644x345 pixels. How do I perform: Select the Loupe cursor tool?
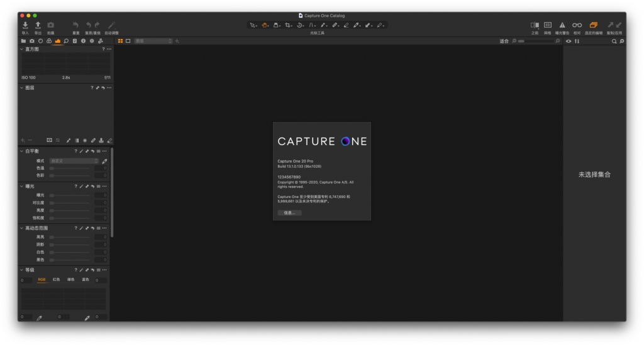277,25
